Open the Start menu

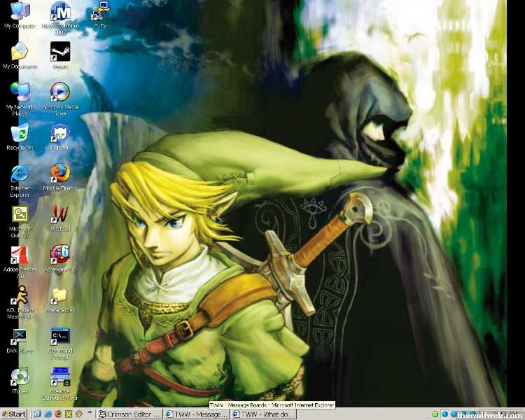click(x=14, y=414)
